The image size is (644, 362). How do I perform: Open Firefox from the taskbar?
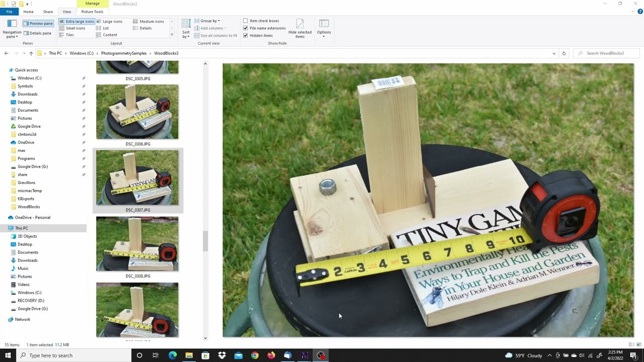pyautogui.click(x=271, y=355)
